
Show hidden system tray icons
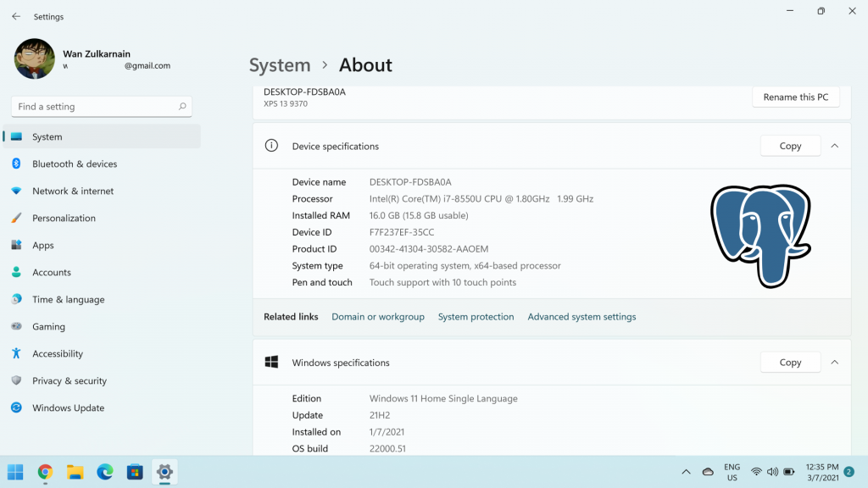coord(686,472)
